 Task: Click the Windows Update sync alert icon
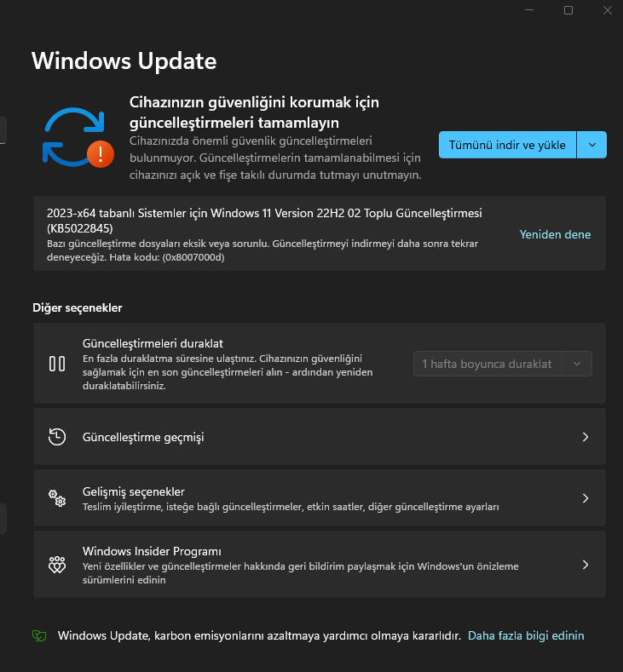[78, 138]
